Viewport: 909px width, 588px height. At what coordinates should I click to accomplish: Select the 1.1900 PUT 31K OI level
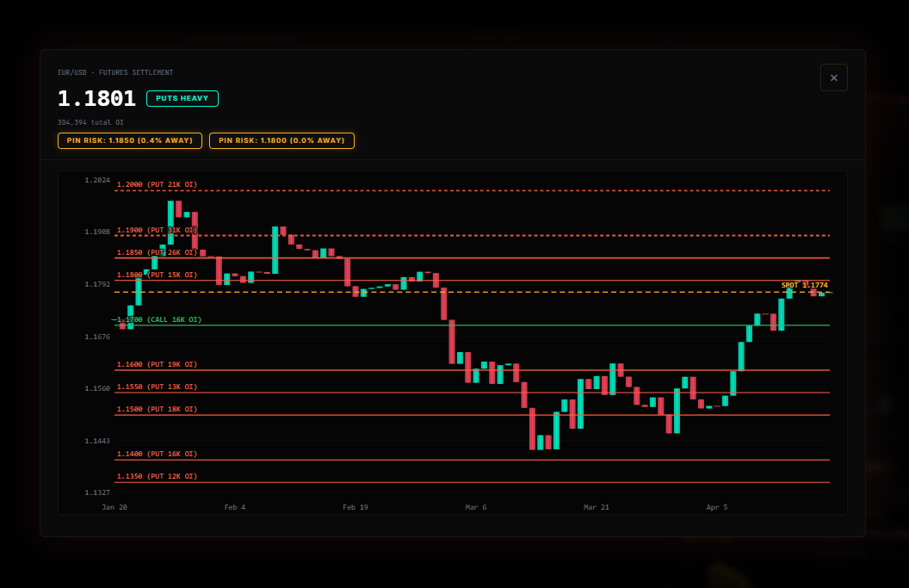point(157,230)
